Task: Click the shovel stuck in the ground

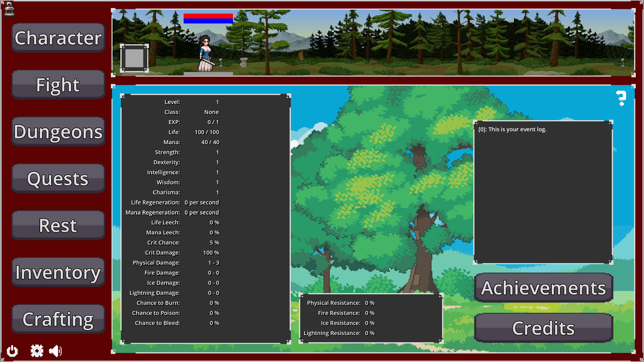Action: 221,63
